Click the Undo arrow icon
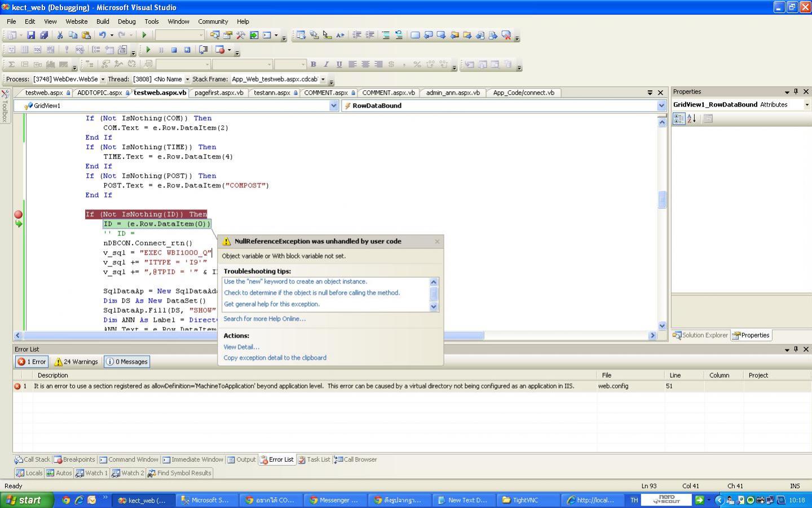Image resolution: width=812 pixels, height=508 pixels. click(x=103, y=35)
